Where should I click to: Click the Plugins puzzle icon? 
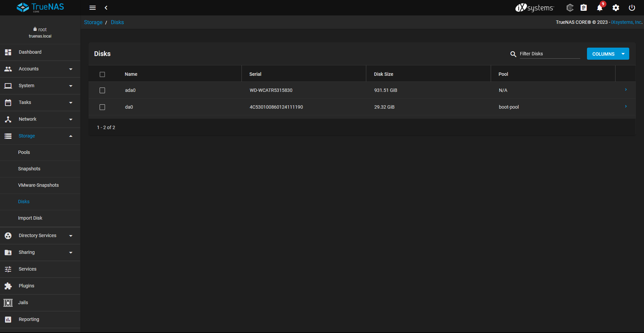(x=8, y=286)
